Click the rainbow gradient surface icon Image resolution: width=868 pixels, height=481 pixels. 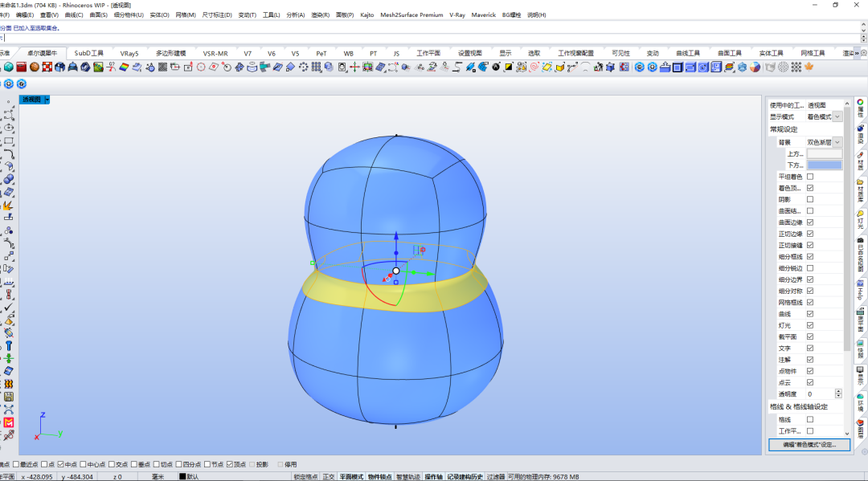[124, 67]
